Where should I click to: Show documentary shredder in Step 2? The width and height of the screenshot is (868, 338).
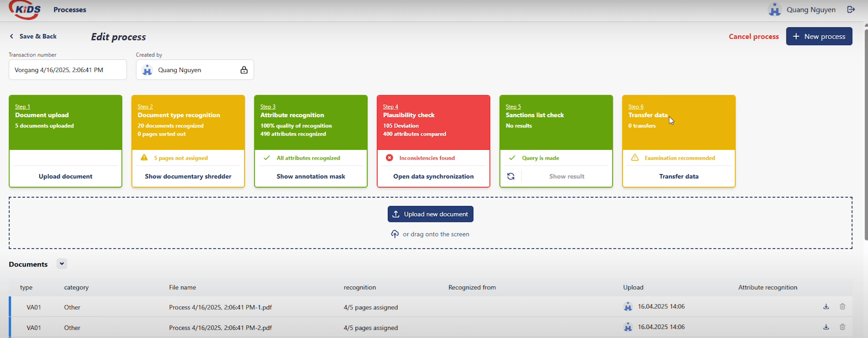188,176
